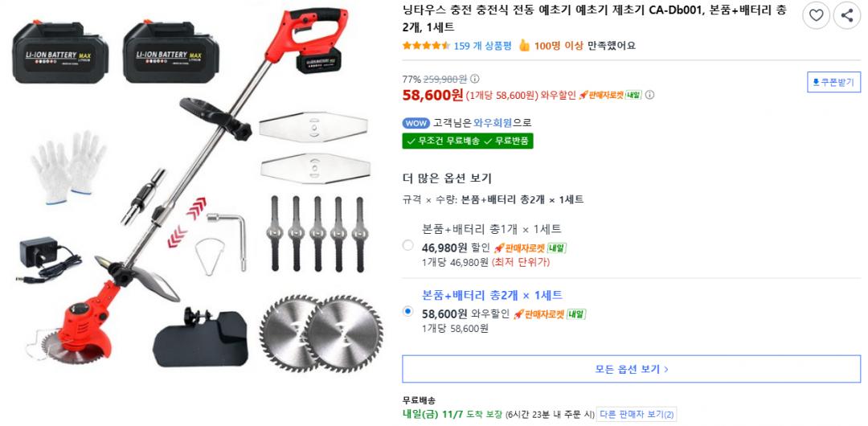Select one-battery option radio button
This screenshot has height=426, width=868.
(x=408, y=245)
